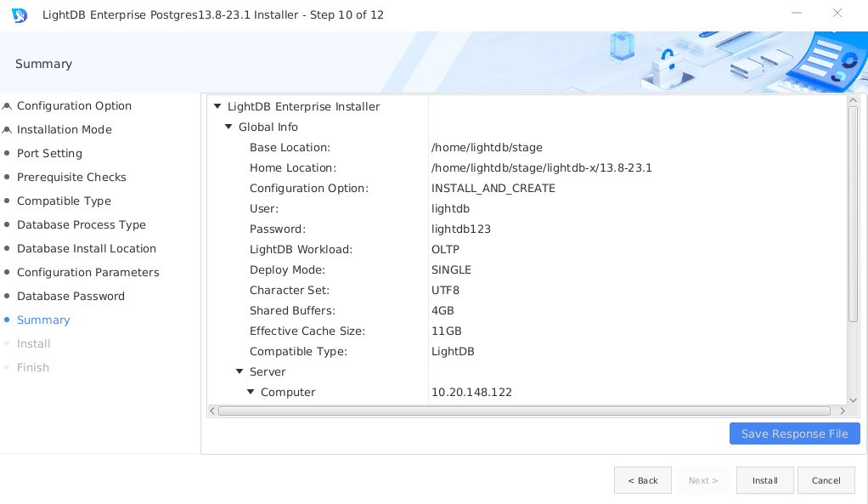Go back with the Back button
This screenshot has width=868, height=504.
coord(643,480)
